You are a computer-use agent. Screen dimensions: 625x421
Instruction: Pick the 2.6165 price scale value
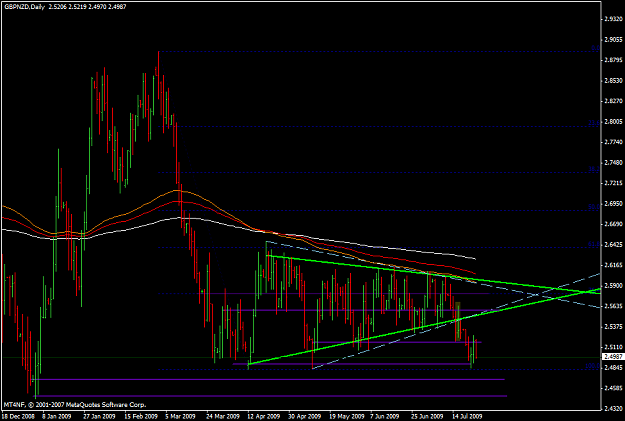(x=613, y=265)
